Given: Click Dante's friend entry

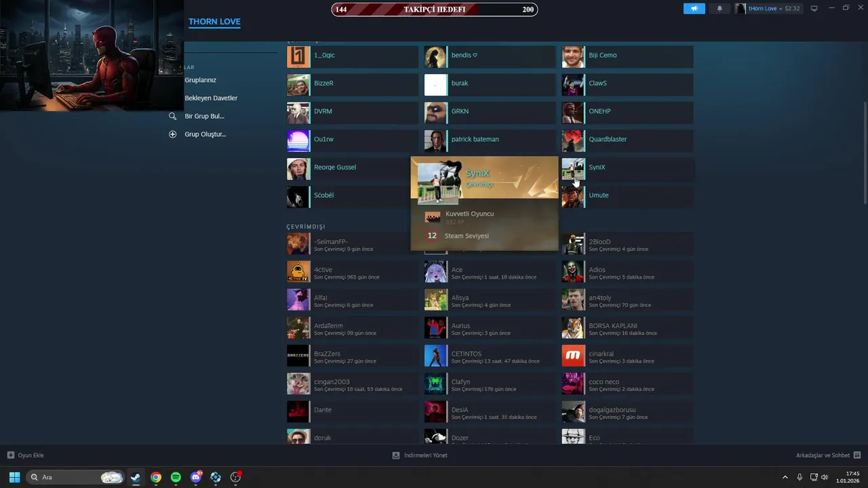Looking at the screenshot, I should tap(353, 412).
